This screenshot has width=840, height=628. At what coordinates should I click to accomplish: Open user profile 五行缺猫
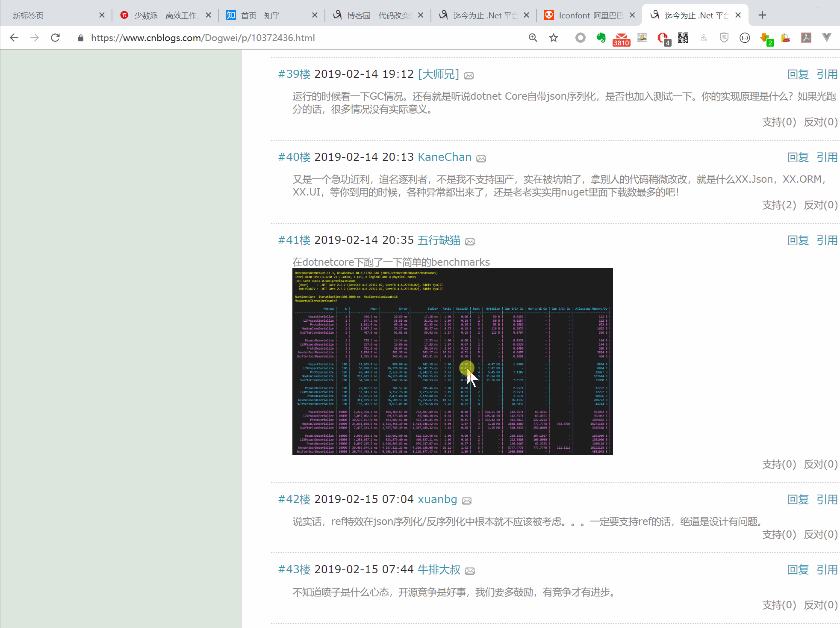[x=439, y=240]
